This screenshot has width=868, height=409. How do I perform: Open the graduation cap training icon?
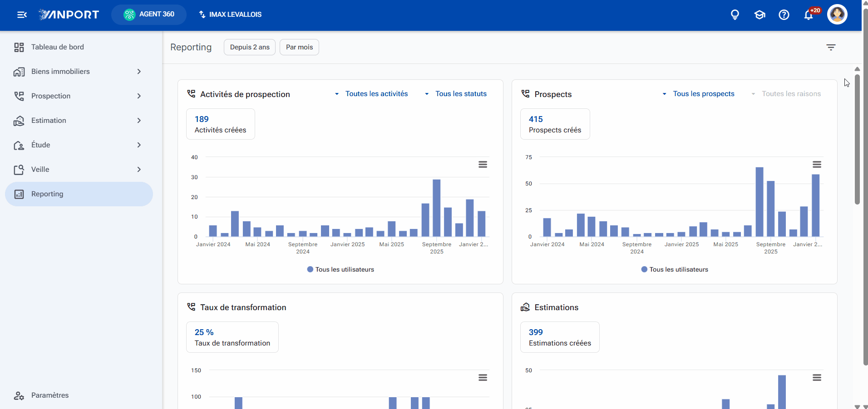click(759, 15)
